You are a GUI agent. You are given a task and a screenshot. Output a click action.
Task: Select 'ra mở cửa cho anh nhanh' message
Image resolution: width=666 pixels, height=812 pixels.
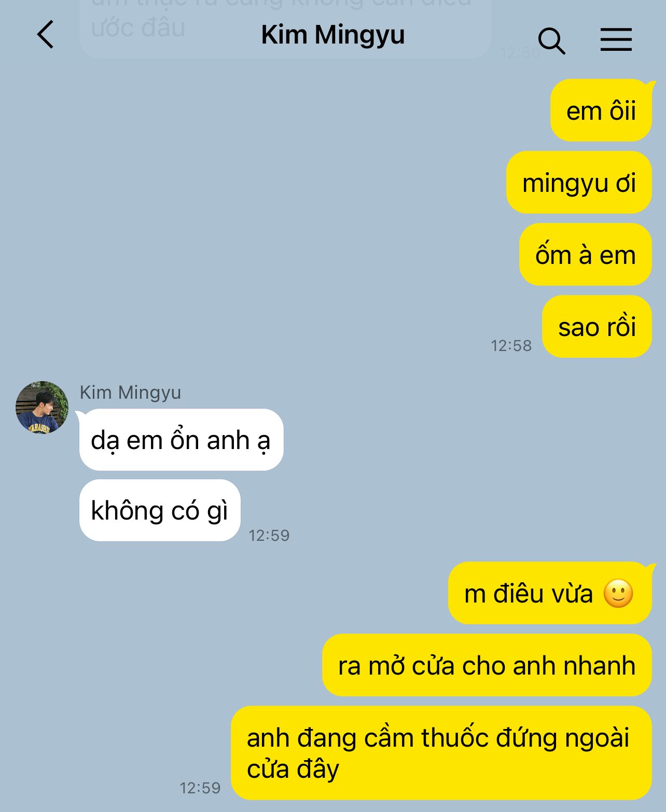487,665
